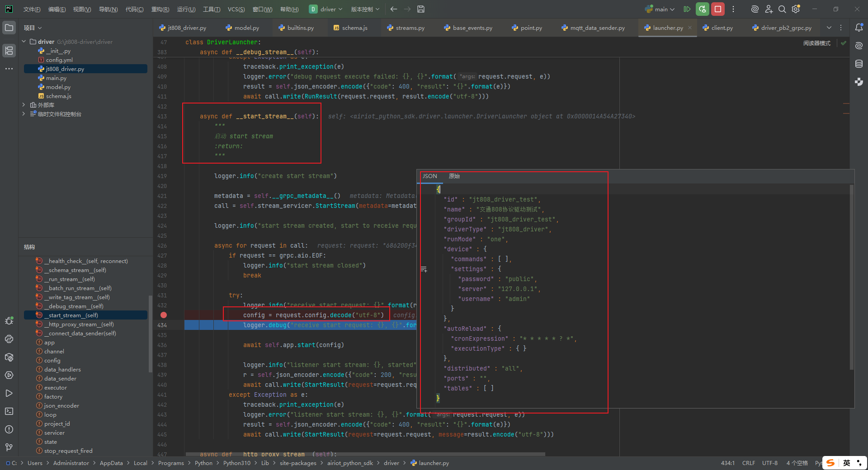Open the Python Packages icon in sidebar
The image size is (868, 470).
pyautogui.click(x=9, y=357)
